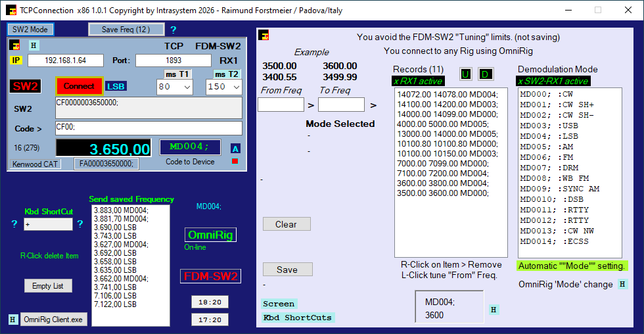
Task: Toggle the LSB mode indicator
Action: [116, 86]
